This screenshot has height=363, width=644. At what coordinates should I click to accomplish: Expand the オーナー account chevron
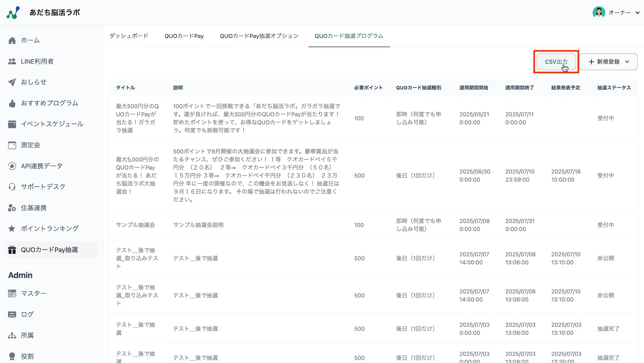pyautogui.click(x=637, y=13)
